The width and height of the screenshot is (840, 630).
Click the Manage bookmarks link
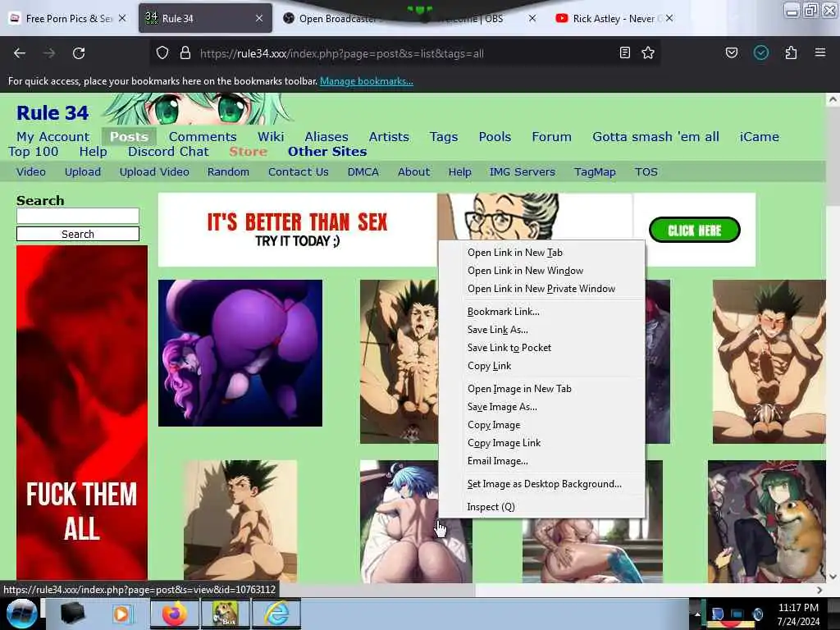[x=367, y=81]
